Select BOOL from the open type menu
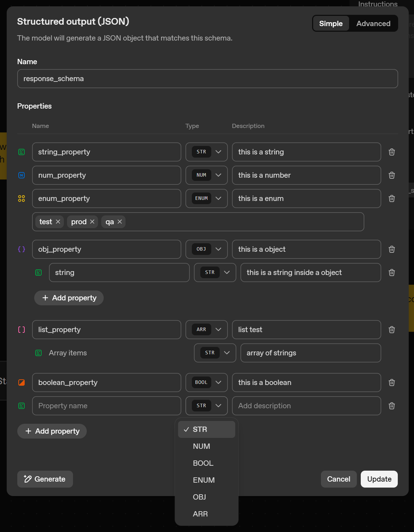This screenshot has width=414, height=532. tap(203, 463)
